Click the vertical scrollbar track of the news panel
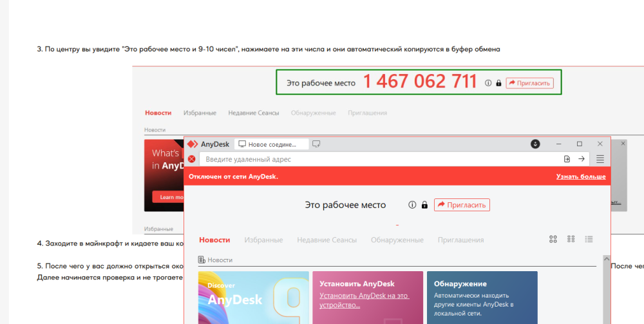Viewport: 644px width, 324px height. tap(606, 293)
